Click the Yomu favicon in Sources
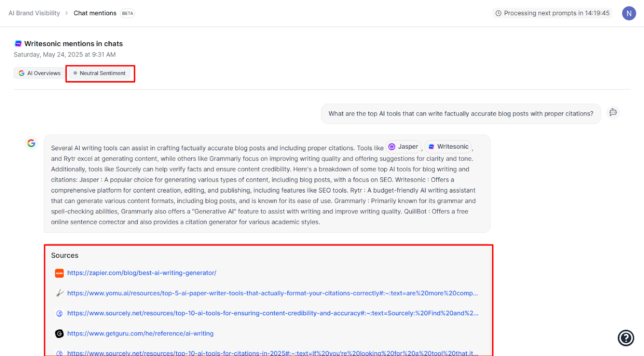The image size is (644, 356). [x=60, y=293]
